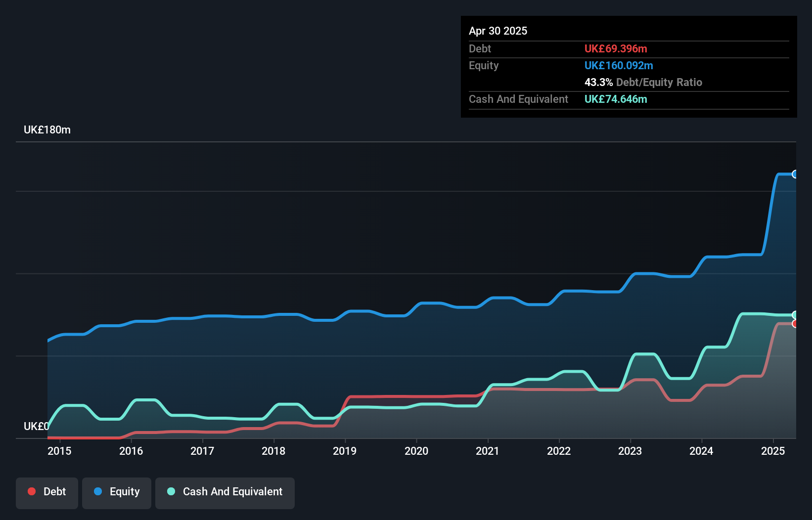
Task: Click the Apr 30 2025 tooltip date
Action: pyautogui.click(x=498, y=31)
